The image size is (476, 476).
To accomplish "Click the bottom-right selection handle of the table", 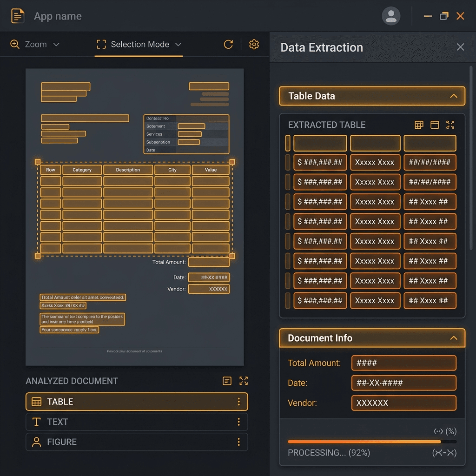I will [x=232, y=256].
